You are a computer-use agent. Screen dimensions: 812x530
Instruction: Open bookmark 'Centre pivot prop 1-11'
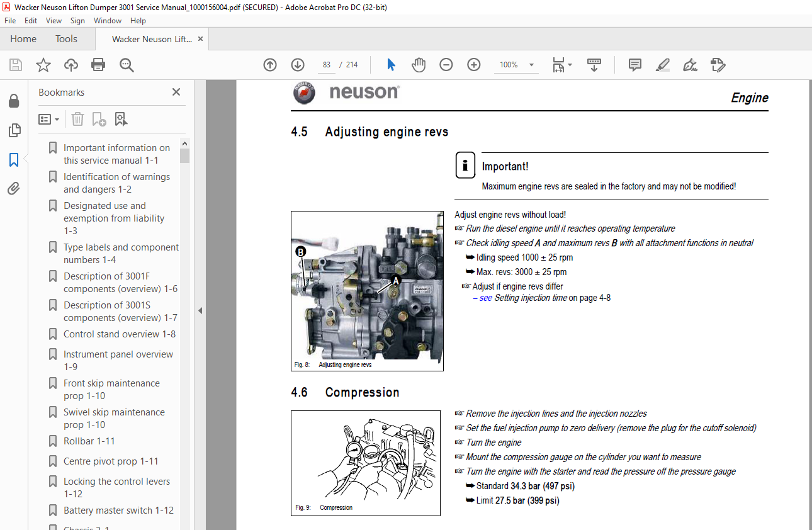pos(111,461)
